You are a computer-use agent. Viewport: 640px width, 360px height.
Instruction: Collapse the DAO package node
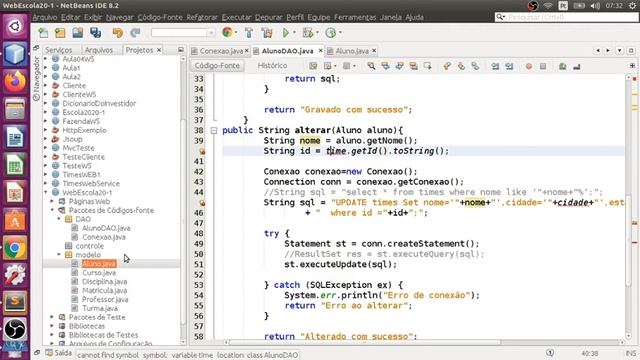click(59, 219)
